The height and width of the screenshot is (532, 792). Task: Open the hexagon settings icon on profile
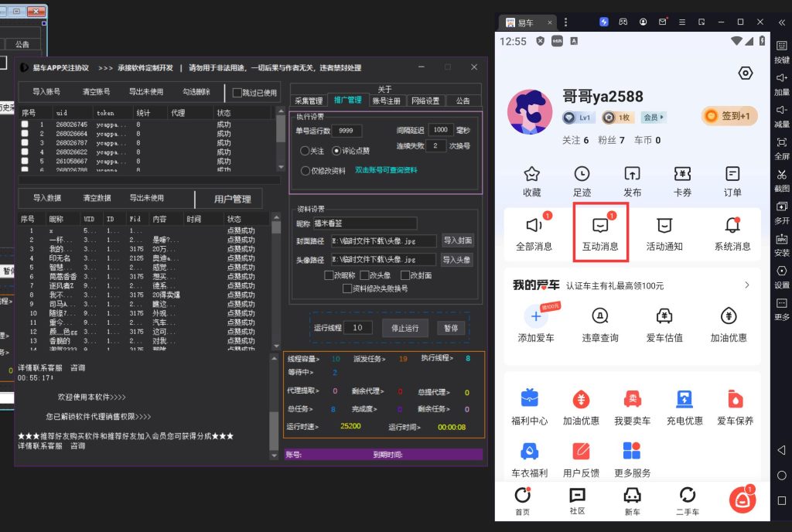(x=745, y=73)
